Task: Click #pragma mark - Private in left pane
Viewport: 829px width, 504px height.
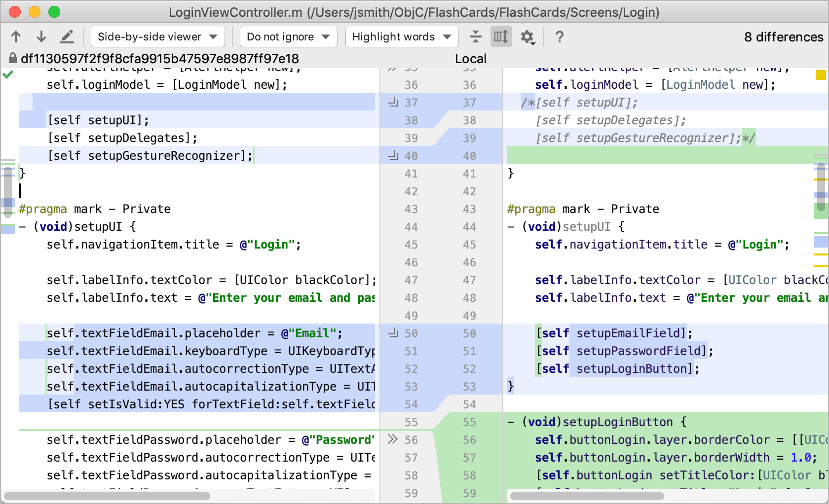Action: pos(95,209)
